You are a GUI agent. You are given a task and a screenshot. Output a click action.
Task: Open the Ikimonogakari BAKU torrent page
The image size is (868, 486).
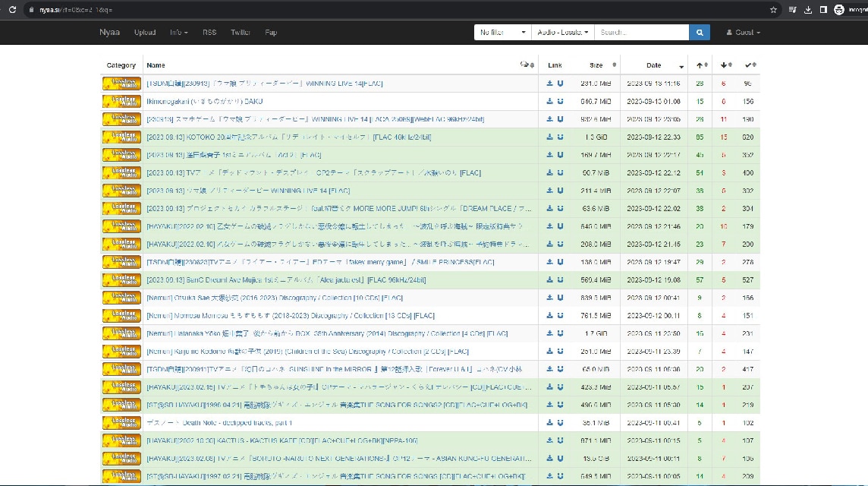coord(205,102)
